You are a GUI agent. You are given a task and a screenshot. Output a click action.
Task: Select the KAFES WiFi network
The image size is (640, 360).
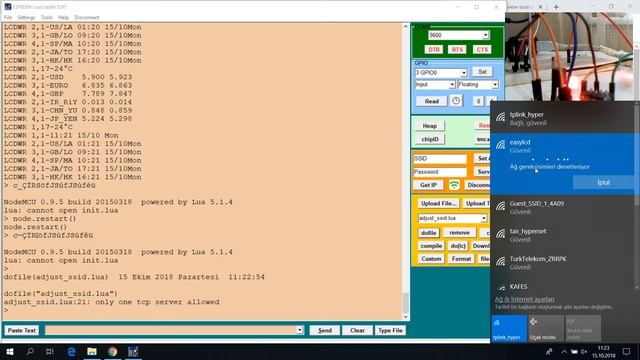[x=562, y=287]
